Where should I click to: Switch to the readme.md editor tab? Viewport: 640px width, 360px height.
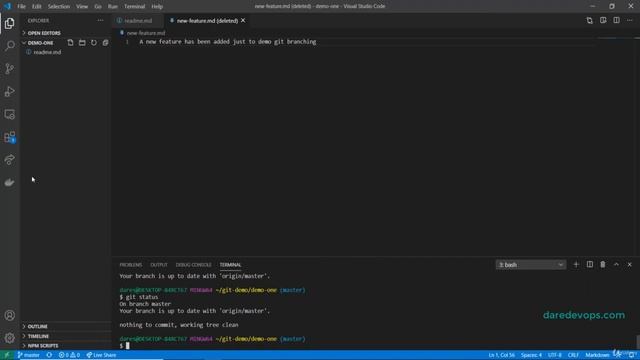click(138, 20)
